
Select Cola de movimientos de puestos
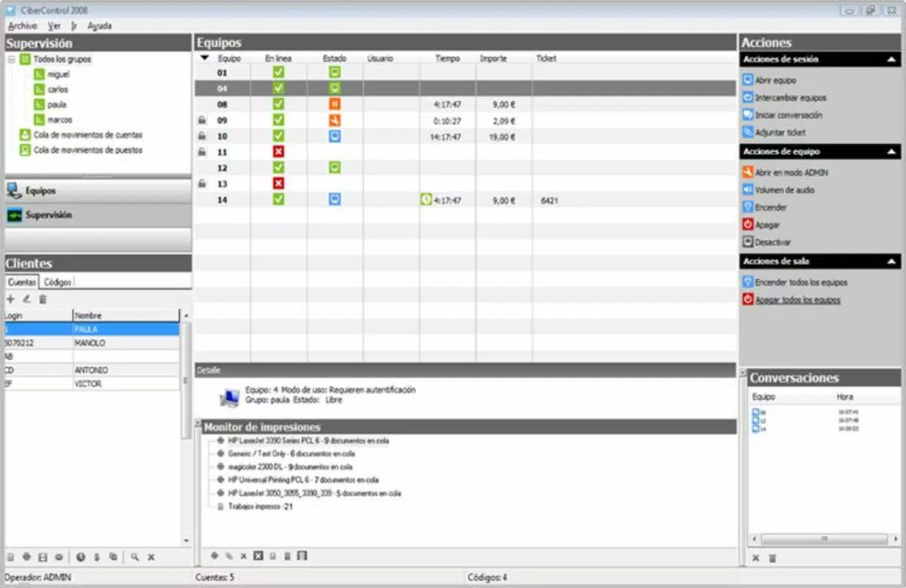point(88,150)
